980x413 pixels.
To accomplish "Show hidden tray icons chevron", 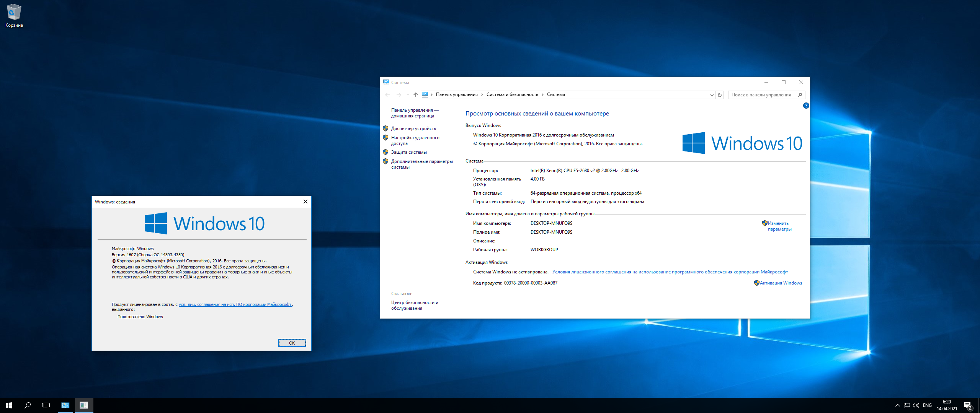I will click(x=897, y=405).
